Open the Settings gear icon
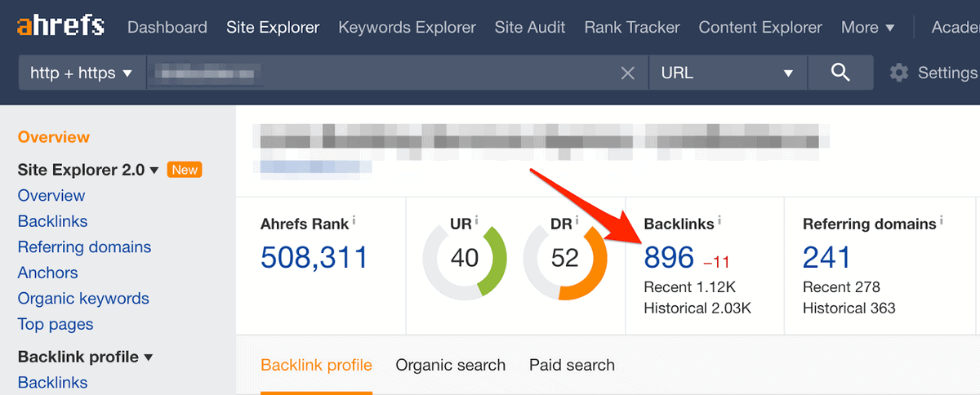Image resolution: width=980 pixels, height=395 pixels. [899, 73]
